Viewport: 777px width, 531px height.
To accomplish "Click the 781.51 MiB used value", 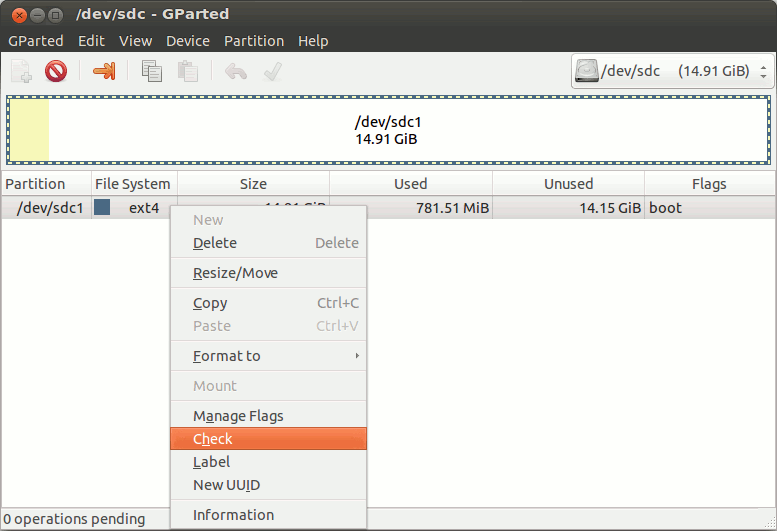I will (x=452, y=208).
